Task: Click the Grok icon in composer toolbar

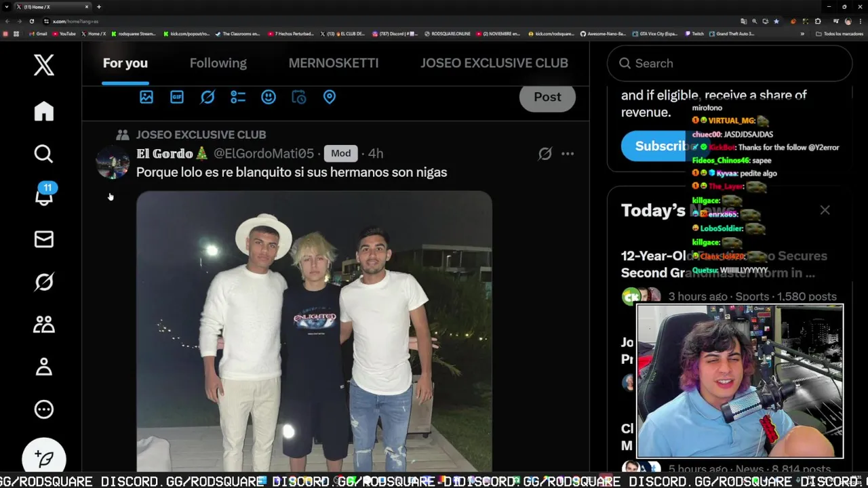Action: coord(208,97)
